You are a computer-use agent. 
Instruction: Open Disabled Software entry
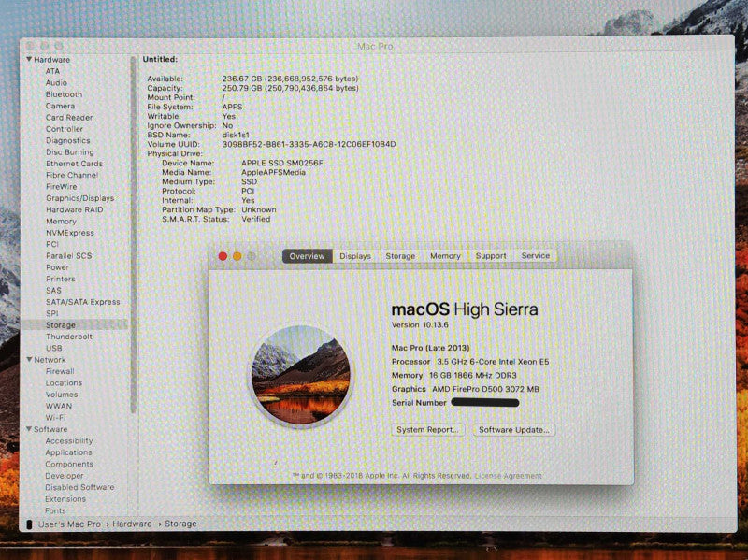[79, 487]
